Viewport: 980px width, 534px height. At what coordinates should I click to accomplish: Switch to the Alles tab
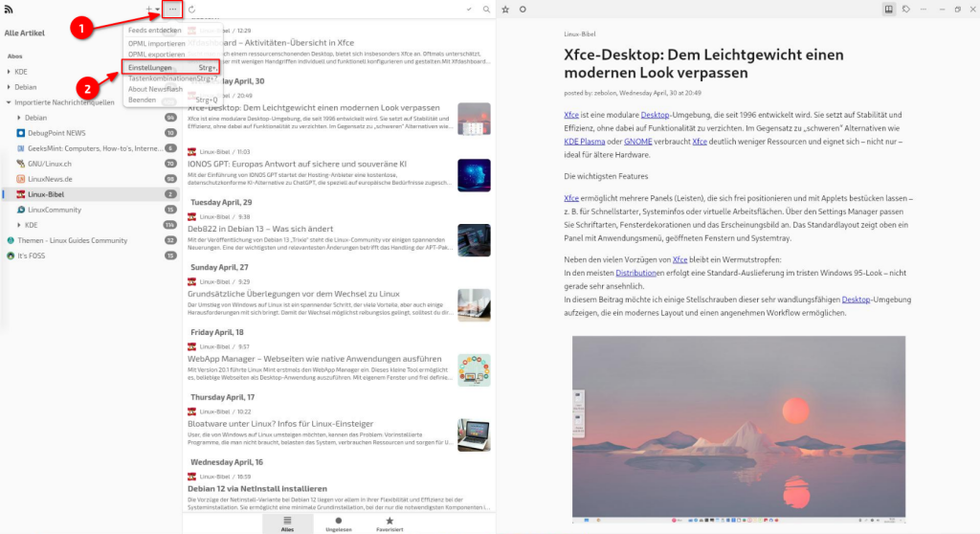[x=287, y=523]
